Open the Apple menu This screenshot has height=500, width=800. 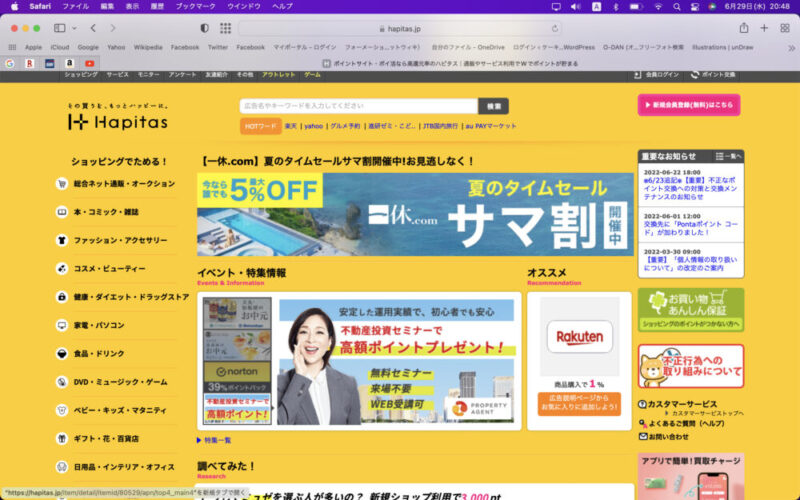(14, 7)
